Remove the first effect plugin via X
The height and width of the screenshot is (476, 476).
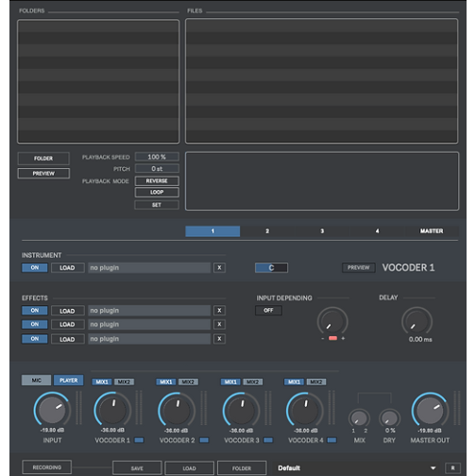pyautogui.click(x=219, y=311)
